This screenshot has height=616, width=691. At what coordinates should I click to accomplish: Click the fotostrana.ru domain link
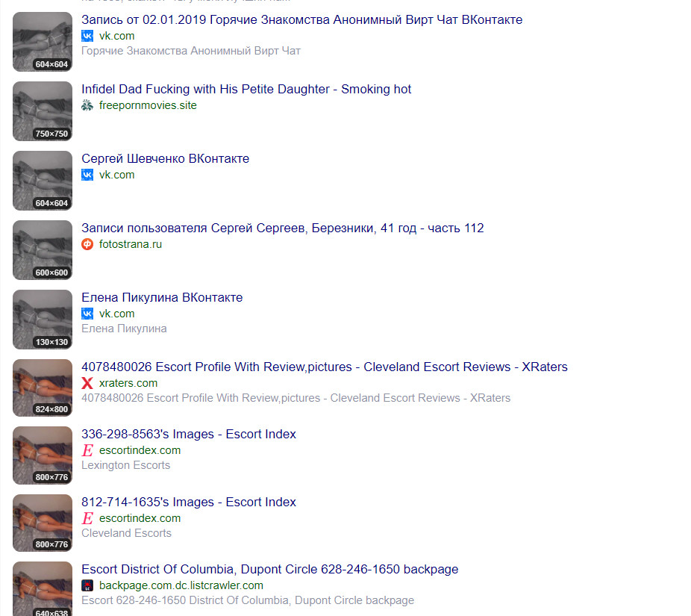[131, 244]
